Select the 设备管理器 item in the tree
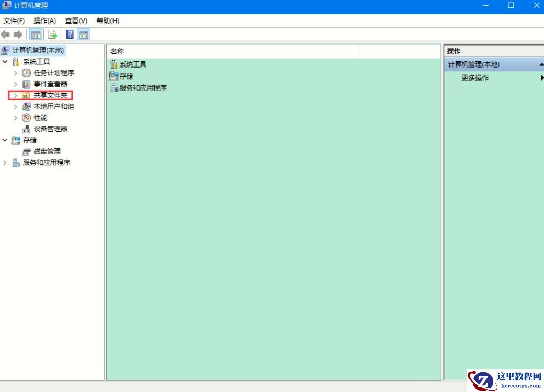 (49, 129)
